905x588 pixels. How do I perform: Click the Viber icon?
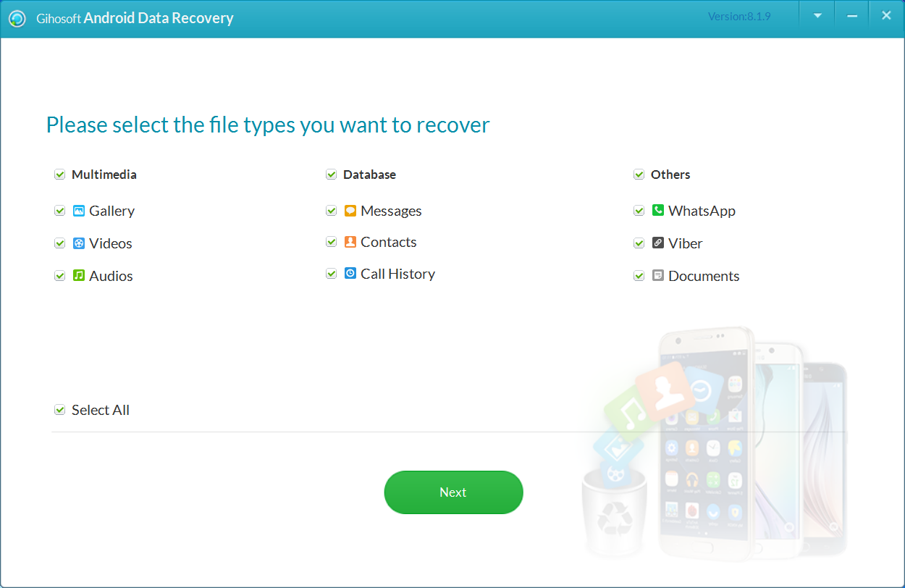(x=658, y=243)
